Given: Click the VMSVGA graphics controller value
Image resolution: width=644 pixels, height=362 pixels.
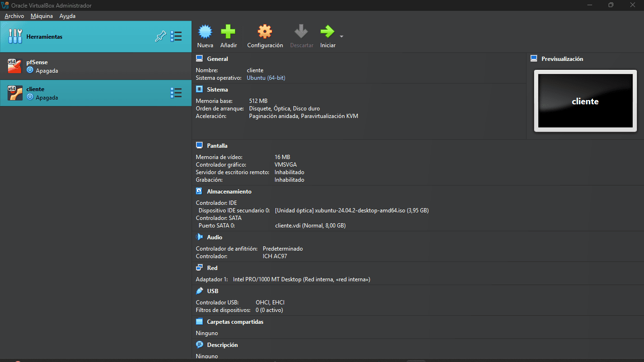Looking at the screenshot, I should click(x=285, y=165).
